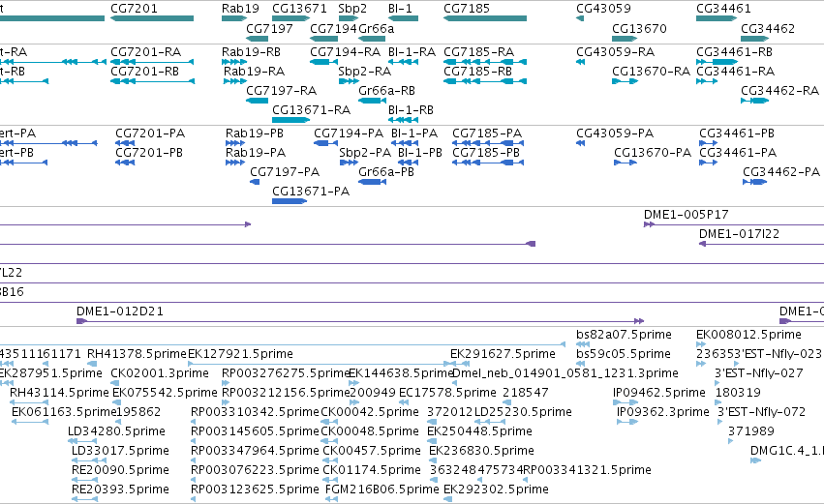Viewport: 824px width, 504px height.
Task: Click the Rab19-RB transcript label
Action: point(251,52)
